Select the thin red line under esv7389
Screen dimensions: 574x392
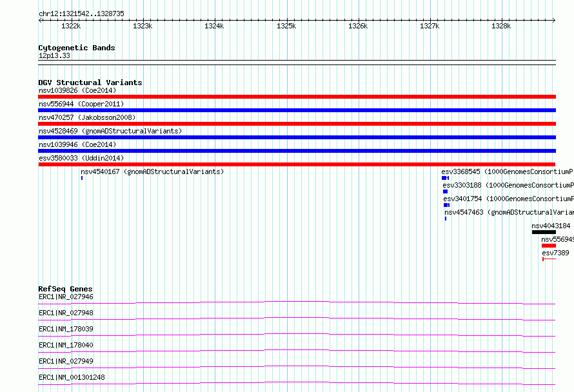[x=549, y=259]
